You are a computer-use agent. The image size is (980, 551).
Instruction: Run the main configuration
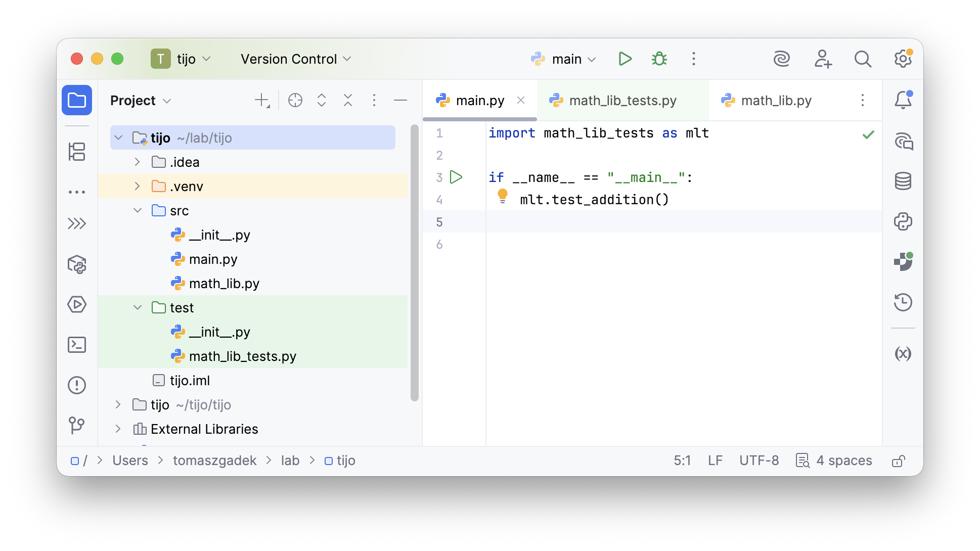(625, 59)
